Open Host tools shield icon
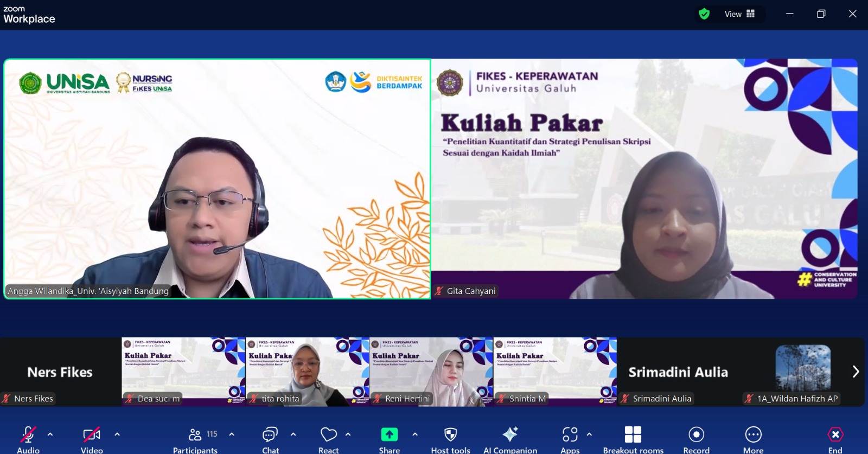Screen dimensions: 868x454 pyautogui.click(x=450, y=436)
